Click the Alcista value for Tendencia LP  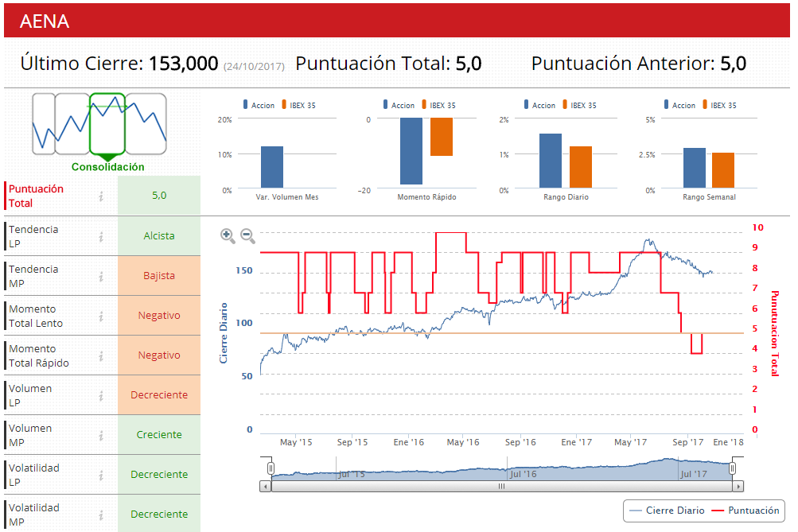tap(159, 236)
